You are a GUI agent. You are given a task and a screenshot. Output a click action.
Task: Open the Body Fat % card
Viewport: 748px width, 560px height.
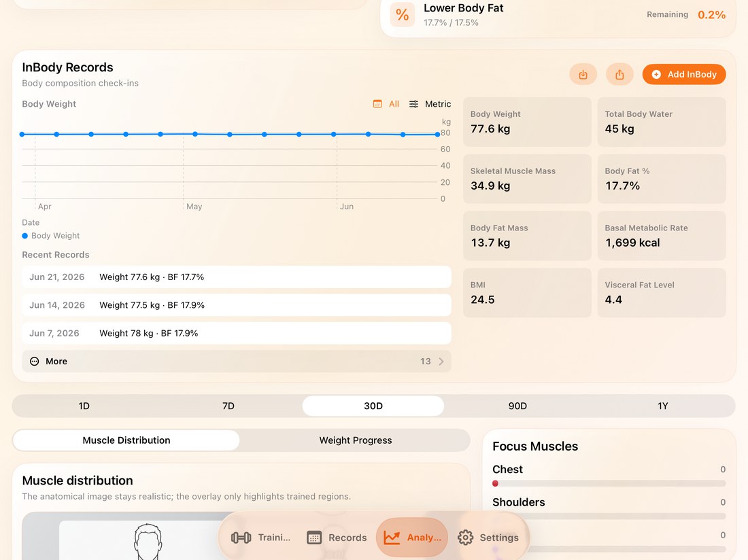(662, 179)
